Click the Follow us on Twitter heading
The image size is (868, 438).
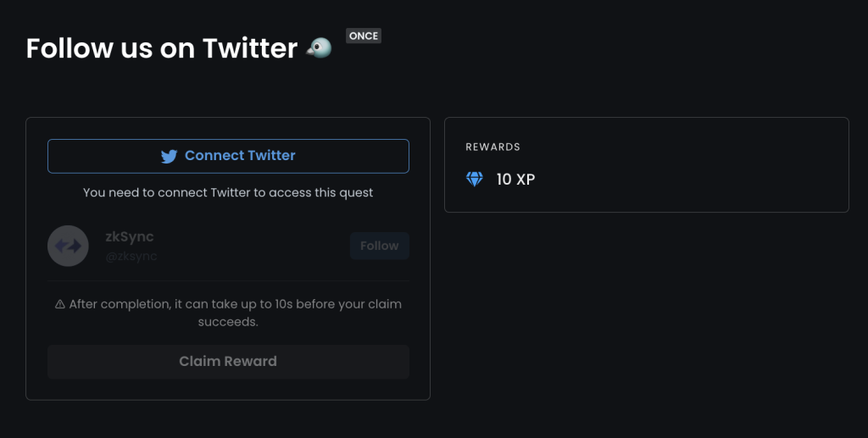click(x=162, y=48)
